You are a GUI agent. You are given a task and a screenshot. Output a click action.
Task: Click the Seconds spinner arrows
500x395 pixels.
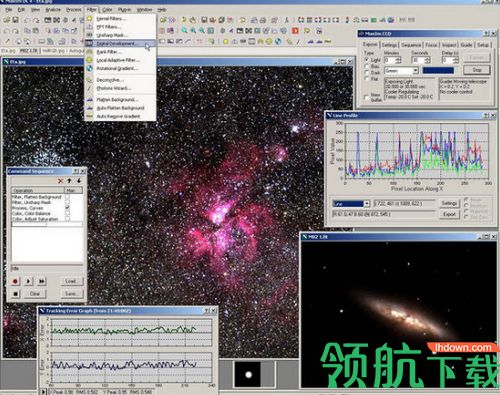click(427, 60)
